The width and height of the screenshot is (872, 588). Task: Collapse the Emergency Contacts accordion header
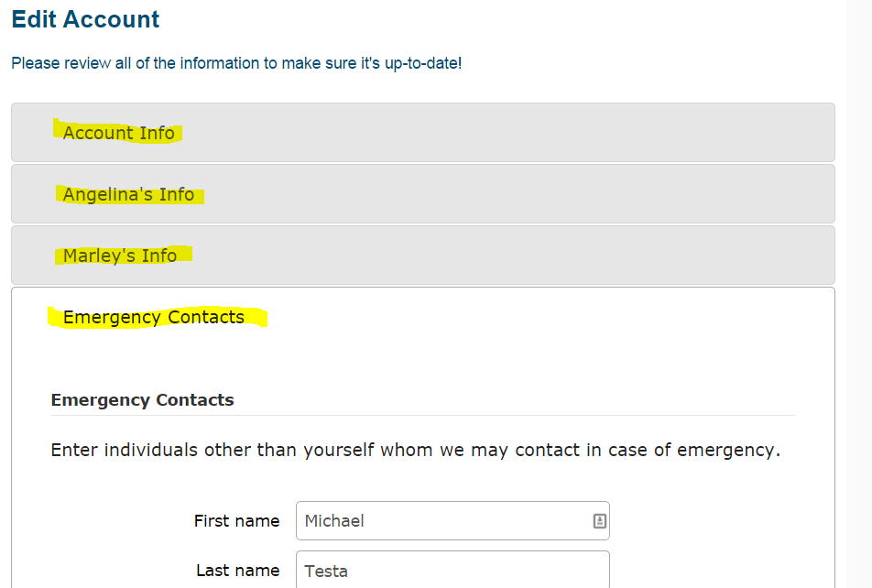coord(154,317)
